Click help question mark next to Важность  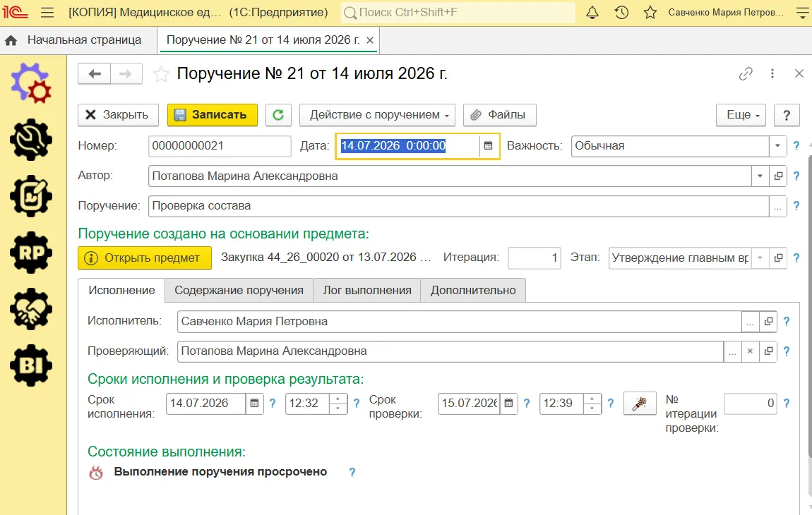click(x=796, y=146)
